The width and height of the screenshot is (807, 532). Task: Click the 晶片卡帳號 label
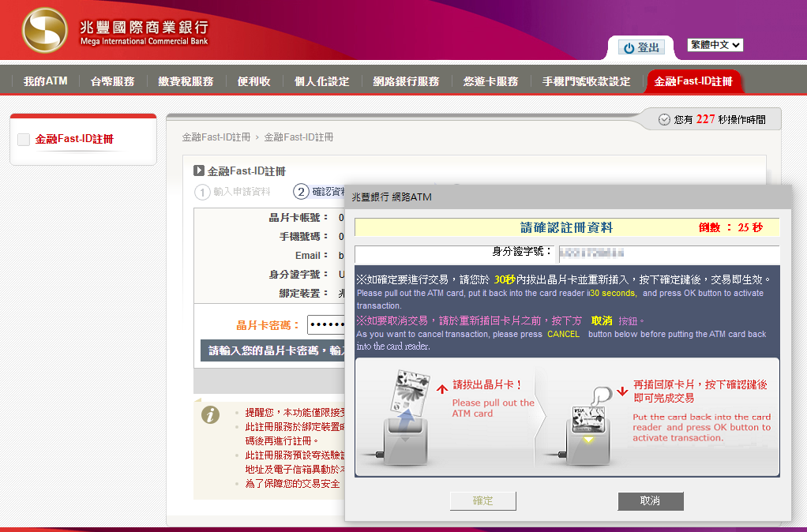298,218
